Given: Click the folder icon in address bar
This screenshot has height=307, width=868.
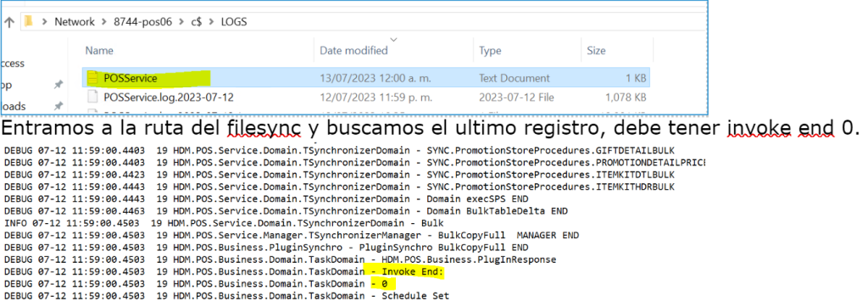Looking at the screenshot, I should point(30,22).
